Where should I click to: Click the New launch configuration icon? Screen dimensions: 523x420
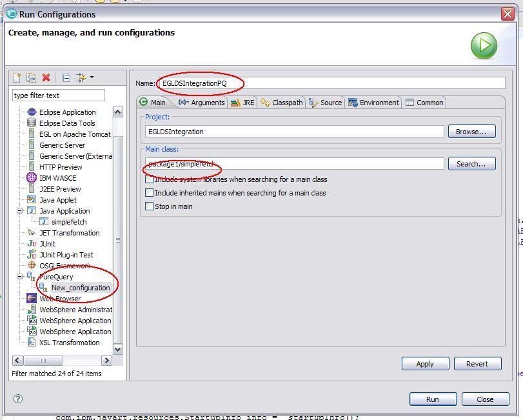17,77
